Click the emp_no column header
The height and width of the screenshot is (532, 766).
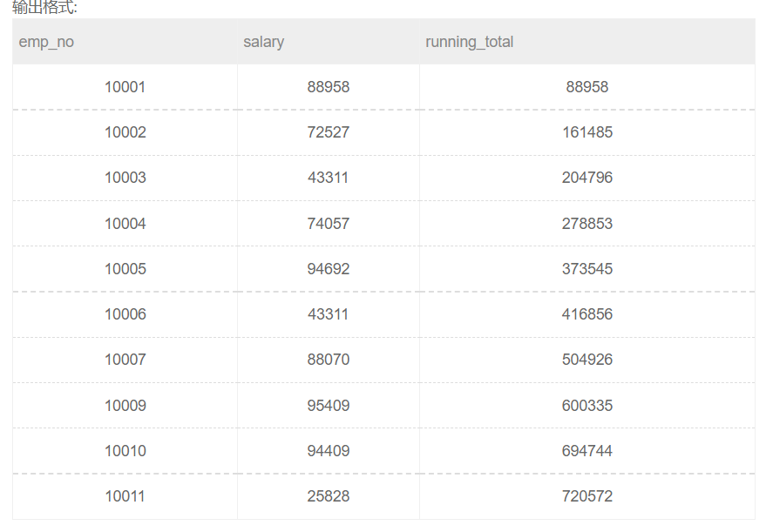[x=46, y=42]
